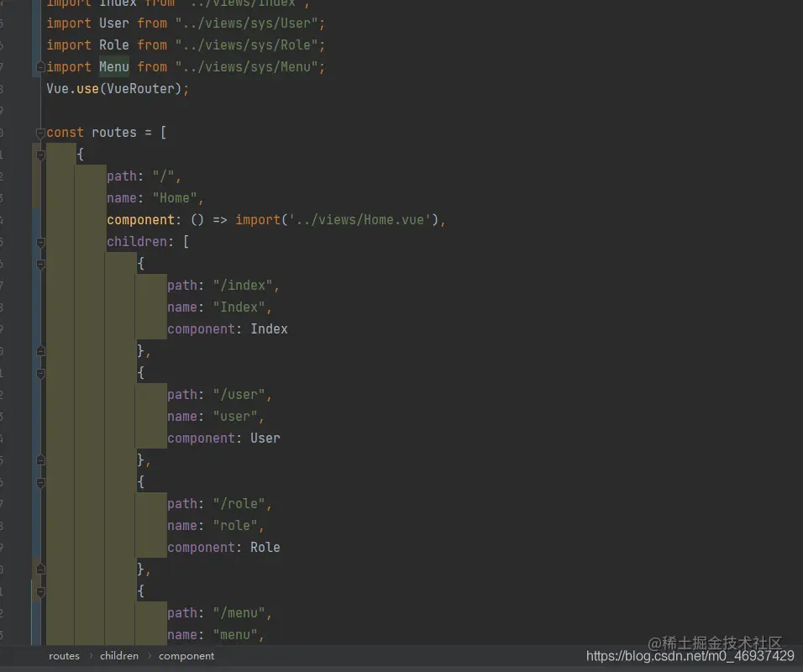
Task: Click the "/role" path string
Action: 239,504
